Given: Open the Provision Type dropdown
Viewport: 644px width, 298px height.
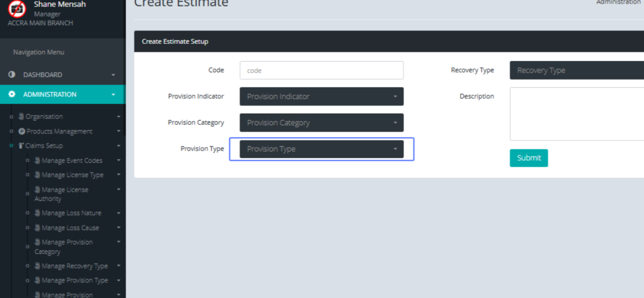Looking at the screenshot, I should [x=321, y=149].
